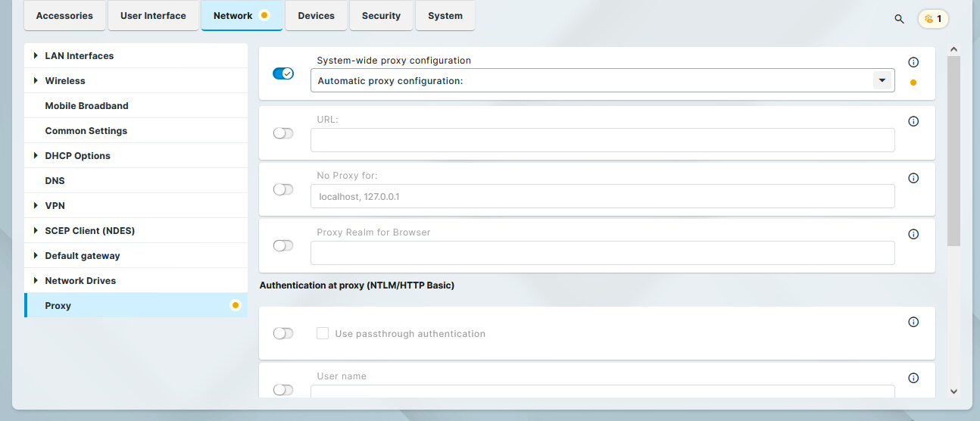
Task: Disable the System-wide proxy configuration toggle
Action: click(x=283, y=73)
